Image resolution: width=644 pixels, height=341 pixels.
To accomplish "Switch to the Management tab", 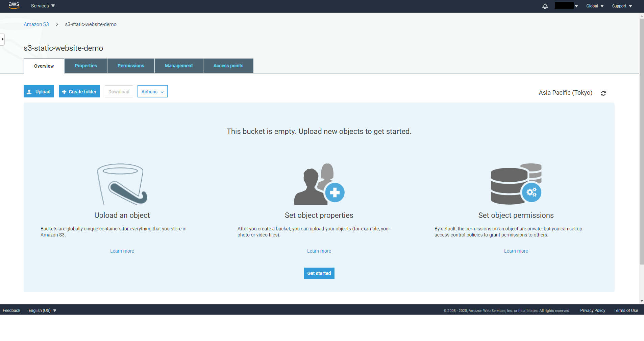I will pos(179,66).
